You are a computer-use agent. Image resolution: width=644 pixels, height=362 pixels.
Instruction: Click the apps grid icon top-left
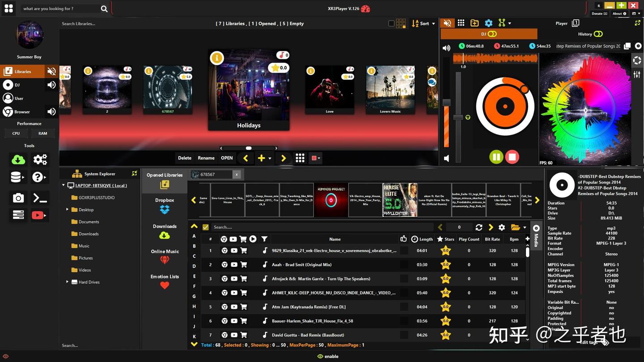8,8
